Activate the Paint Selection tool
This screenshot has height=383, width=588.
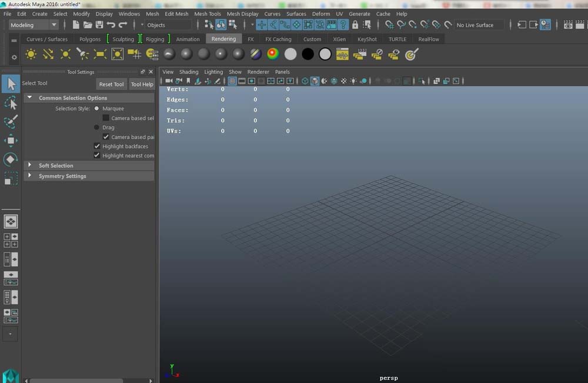point(11,121)
